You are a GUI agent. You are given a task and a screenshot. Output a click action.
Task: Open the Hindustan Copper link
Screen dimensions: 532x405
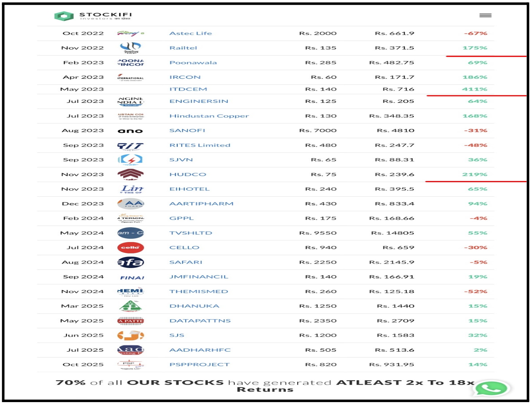(x=209, y=116)
